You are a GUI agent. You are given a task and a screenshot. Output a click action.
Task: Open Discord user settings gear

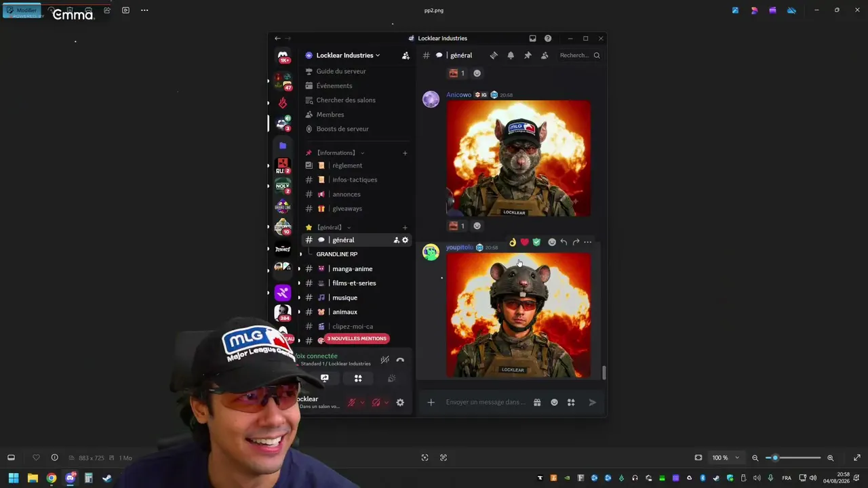click(400, 403)
